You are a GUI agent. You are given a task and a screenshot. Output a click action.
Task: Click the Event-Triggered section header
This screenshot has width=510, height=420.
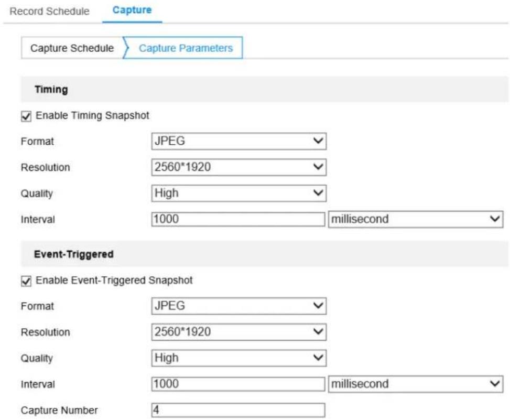point(264,254)
